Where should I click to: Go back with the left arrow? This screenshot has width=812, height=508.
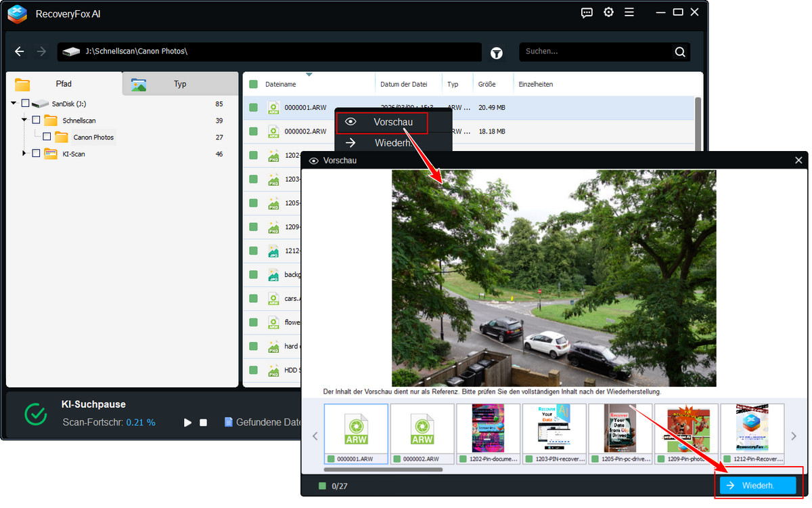pyautogui.click(x=20, y=51)
